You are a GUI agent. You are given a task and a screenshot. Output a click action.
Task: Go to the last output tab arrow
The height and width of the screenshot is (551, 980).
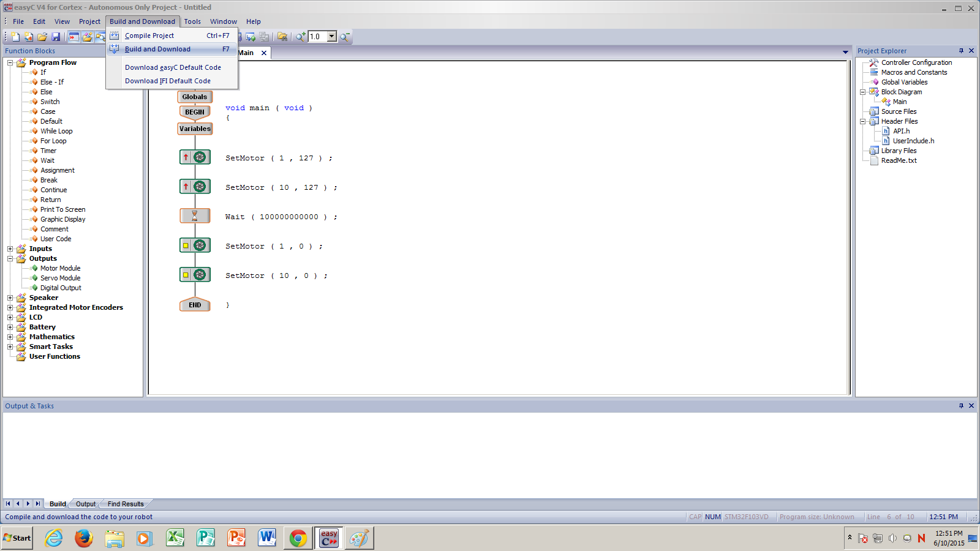click(x=38, y=503)
